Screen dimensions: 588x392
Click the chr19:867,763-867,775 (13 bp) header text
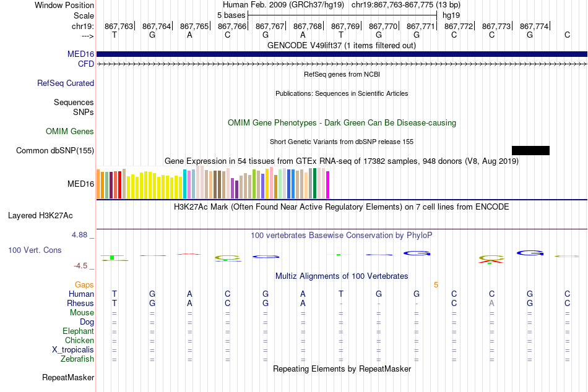tap(406, 5)
